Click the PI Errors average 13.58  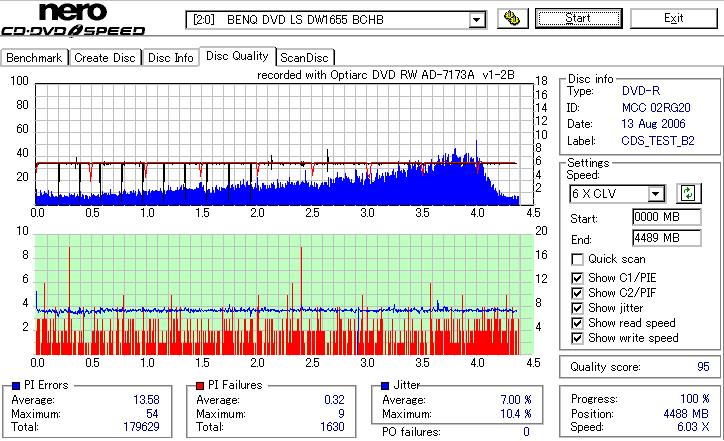[x=146, y=399]
